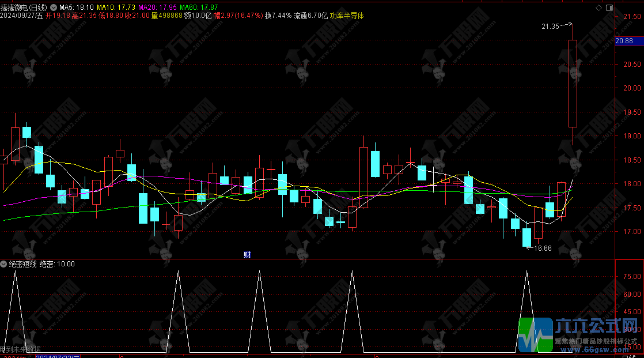Click the 绝密短线 indicator name
The width and height of the screenshot is (644, 358).
[x=23, y=264]
